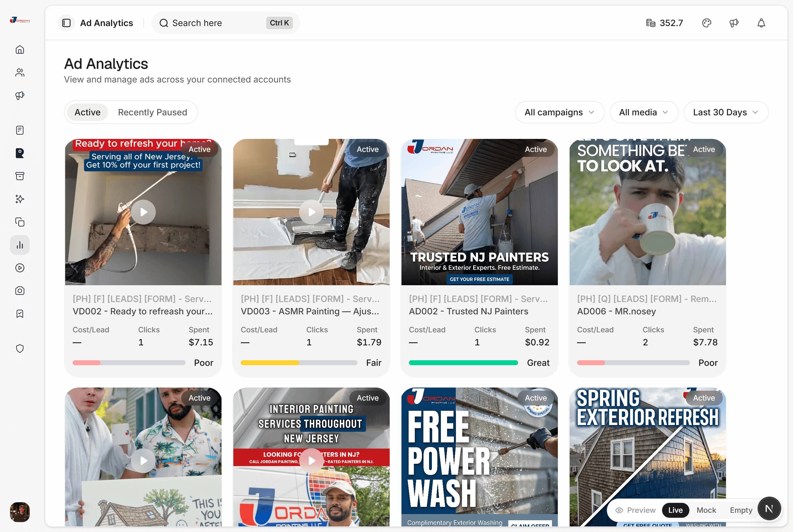Image resolution: width=793 pixels, height=532 pixels.
Task: Play the VD003 ASMR Painting video
Action: pos(311,212)
